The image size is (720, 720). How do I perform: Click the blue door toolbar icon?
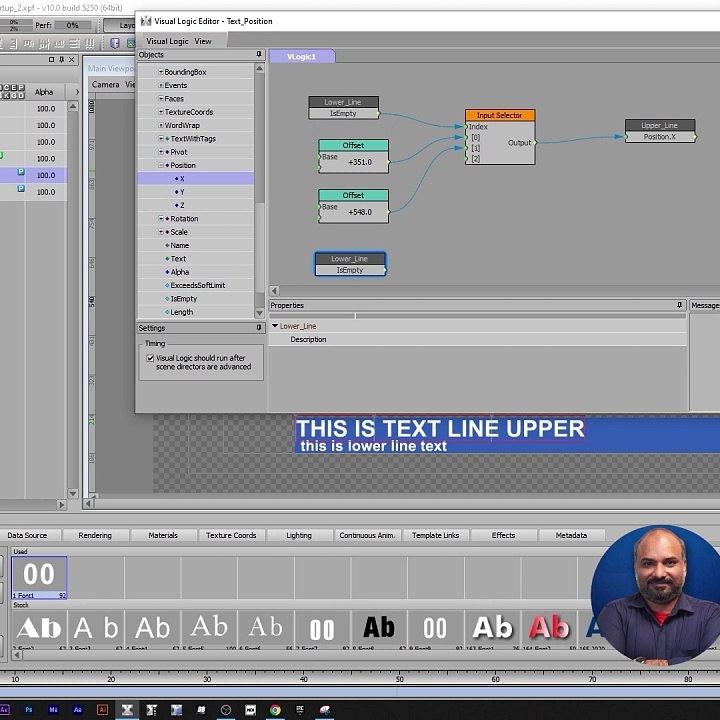click(115, 44)
